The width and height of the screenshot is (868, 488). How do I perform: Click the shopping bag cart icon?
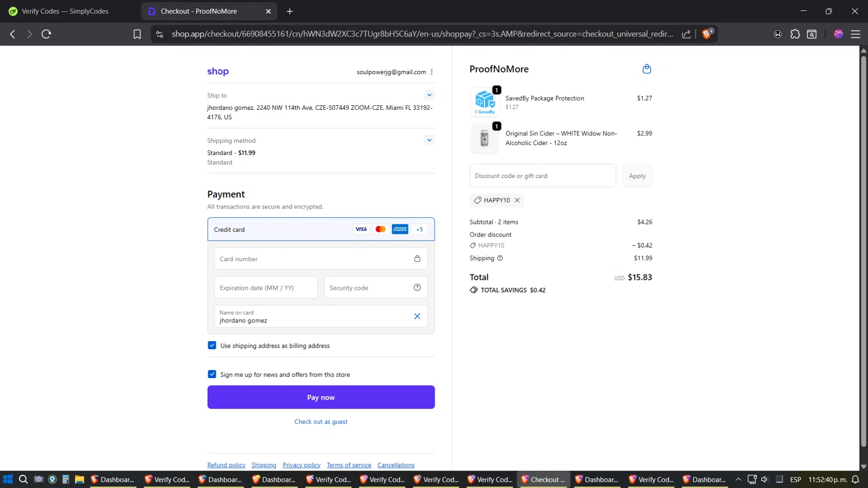tap(646, 69)
